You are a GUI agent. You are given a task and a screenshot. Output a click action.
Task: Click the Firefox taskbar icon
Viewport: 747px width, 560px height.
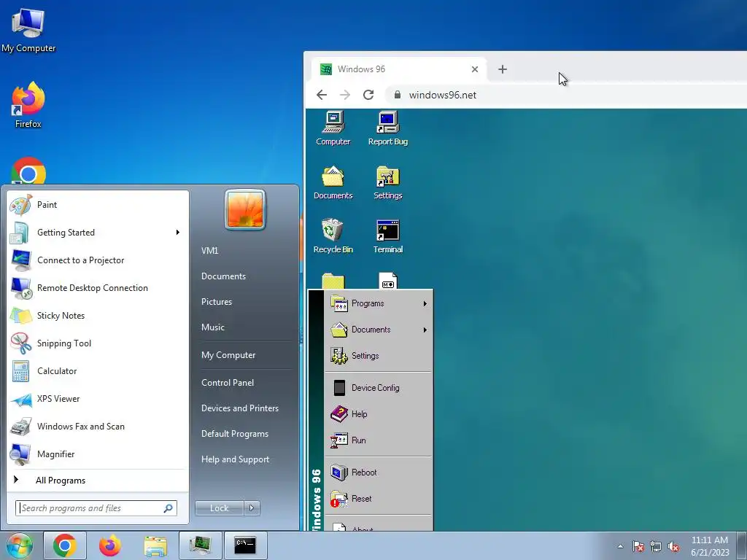tap(110, 545)
